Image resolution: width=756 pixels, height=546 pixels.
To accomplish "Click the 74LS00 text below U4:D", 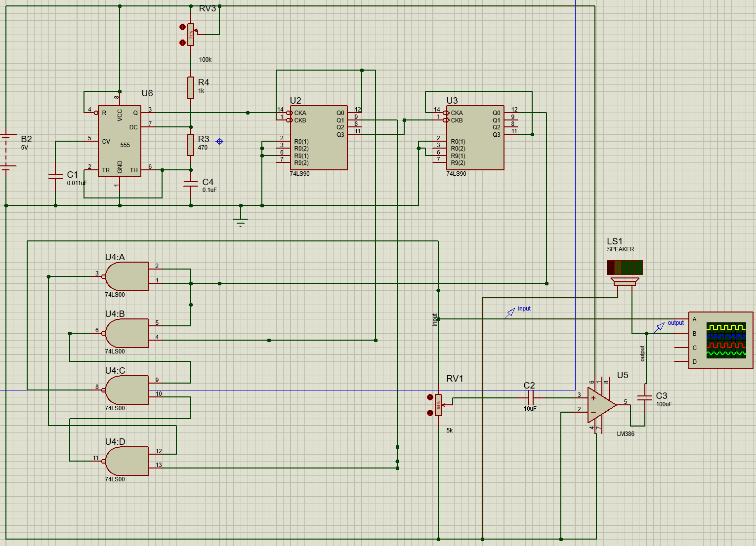I will (x=115, y=479).
